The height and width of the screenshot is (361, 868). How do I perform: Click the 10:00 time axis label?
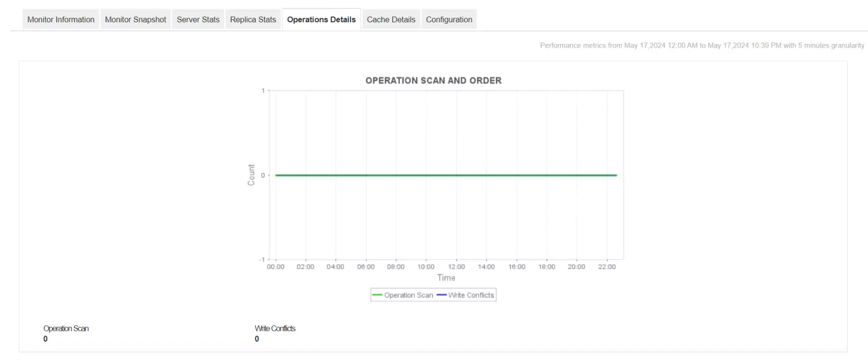click(x=426, y=267)
